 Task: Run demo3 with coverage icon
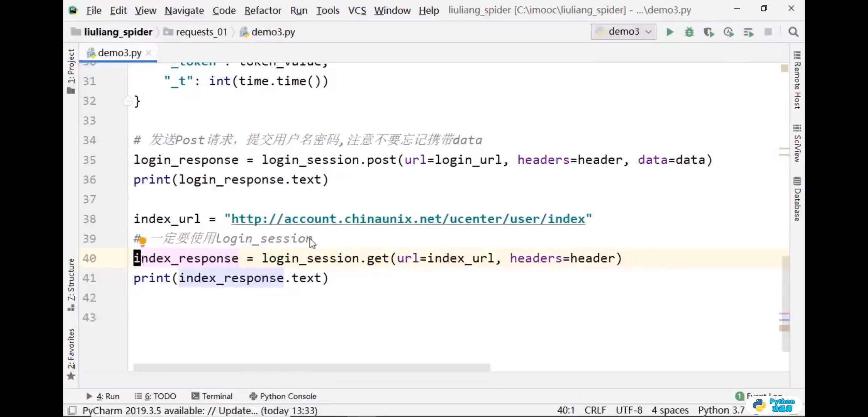[x=709, y=32]
